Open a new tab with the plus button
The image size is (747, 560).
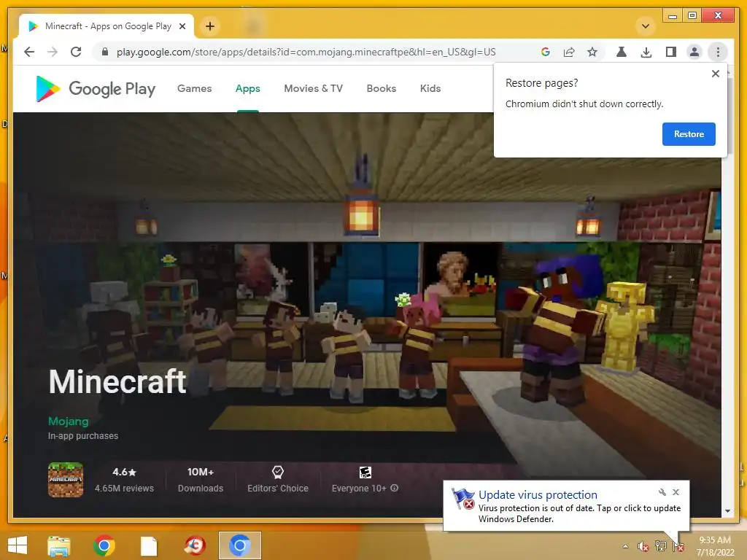point(210,26)
